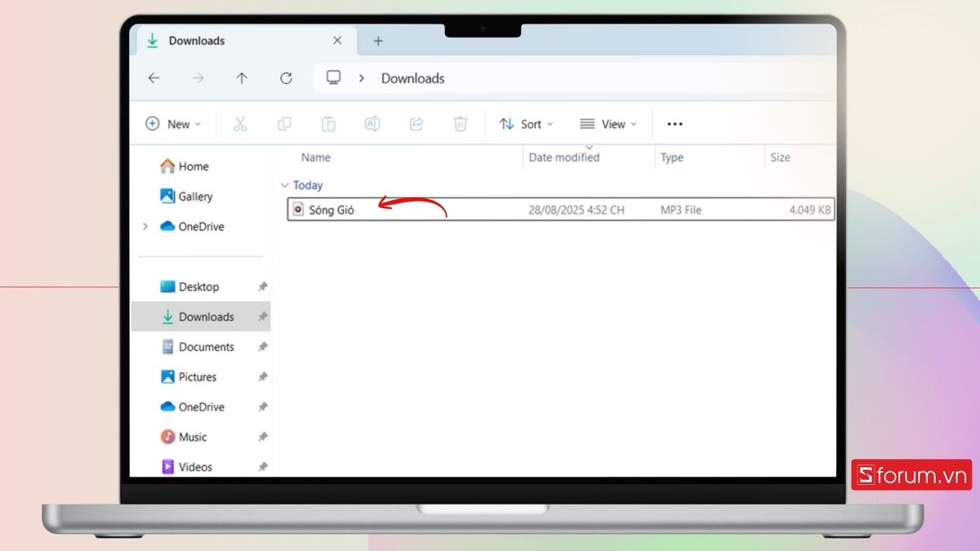Collapse the Today group
Image resolution: width=980 pixels, height=551 pixels.
284,185
